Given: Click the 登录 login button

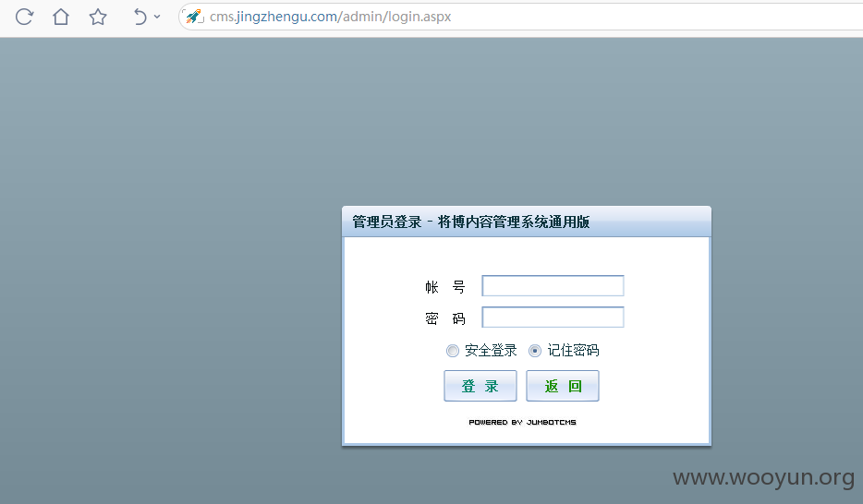Looking at the screenshot, I should [480, 386].
